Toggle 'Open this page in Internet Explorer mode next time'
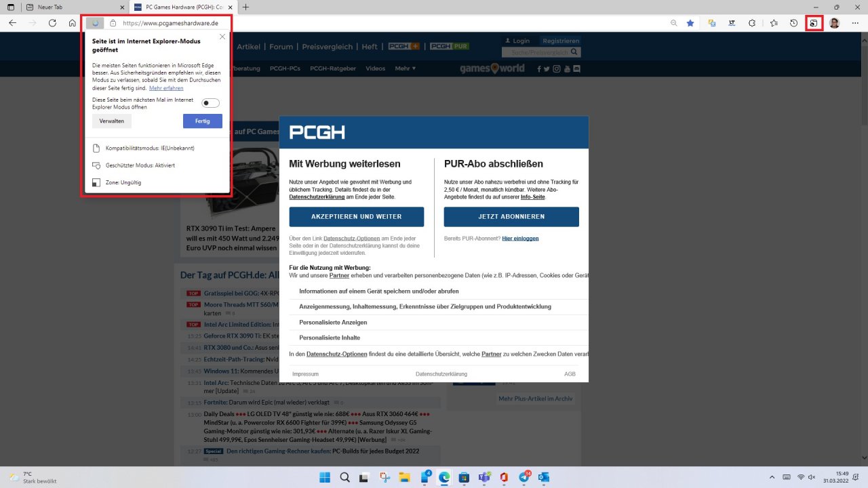 [211, 103]
